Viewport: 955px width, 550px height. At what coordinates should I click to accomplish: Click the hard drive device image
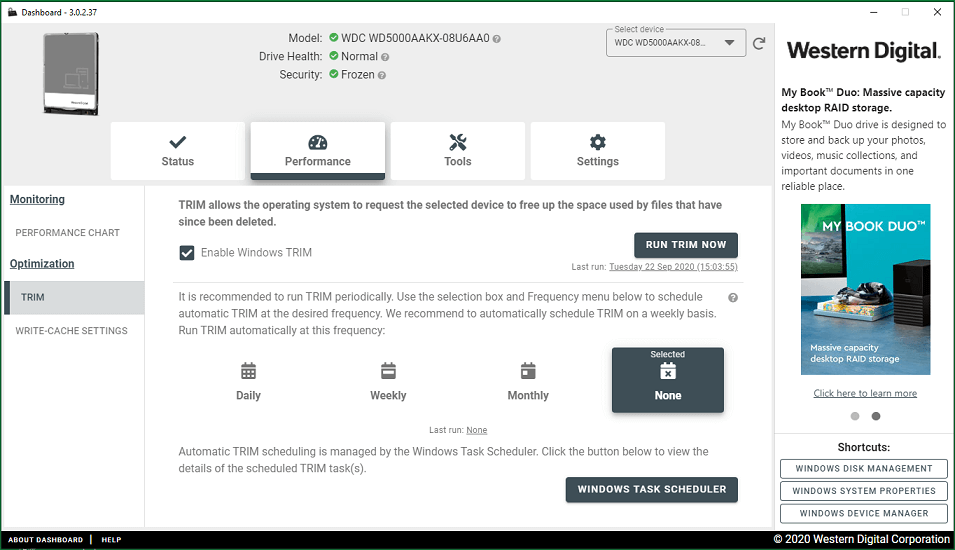coord(71,74)
